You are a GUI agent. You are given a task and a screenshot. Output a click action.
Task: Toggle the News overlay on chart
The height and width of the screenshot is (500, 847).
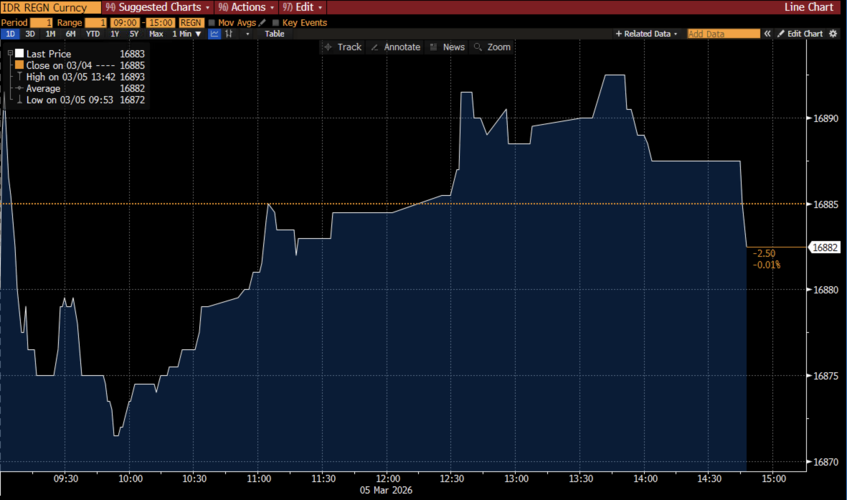446,47
